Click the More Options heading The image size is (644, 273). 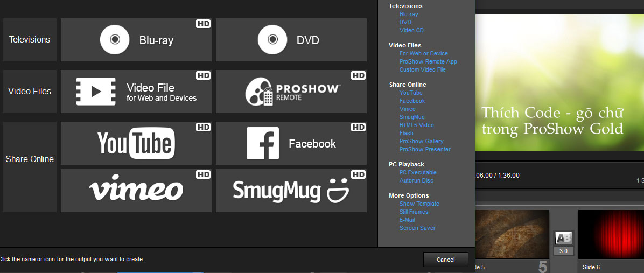tap(409, 195)
